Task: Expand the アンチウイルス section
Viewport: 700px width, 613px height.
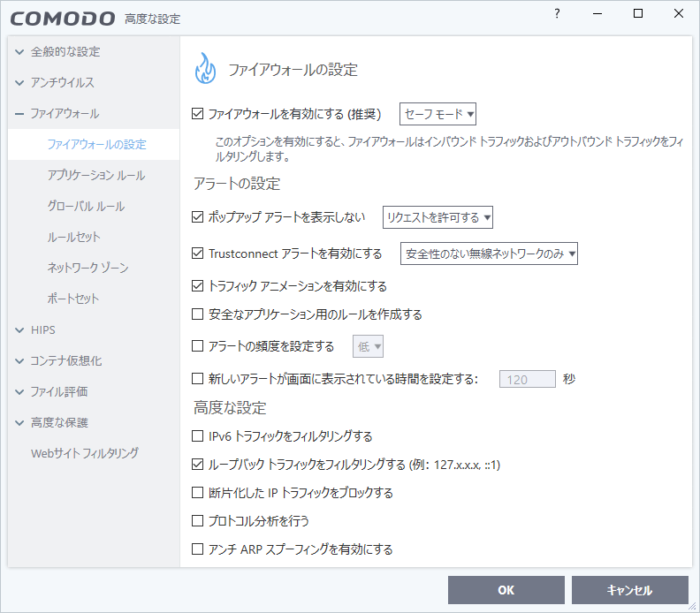Action: [19, 83]
